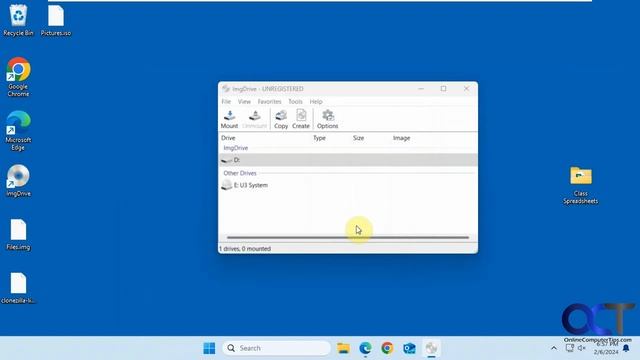640x360 pixels.
Task: Select the Files.img desktop file
Action: click(18, 234)
